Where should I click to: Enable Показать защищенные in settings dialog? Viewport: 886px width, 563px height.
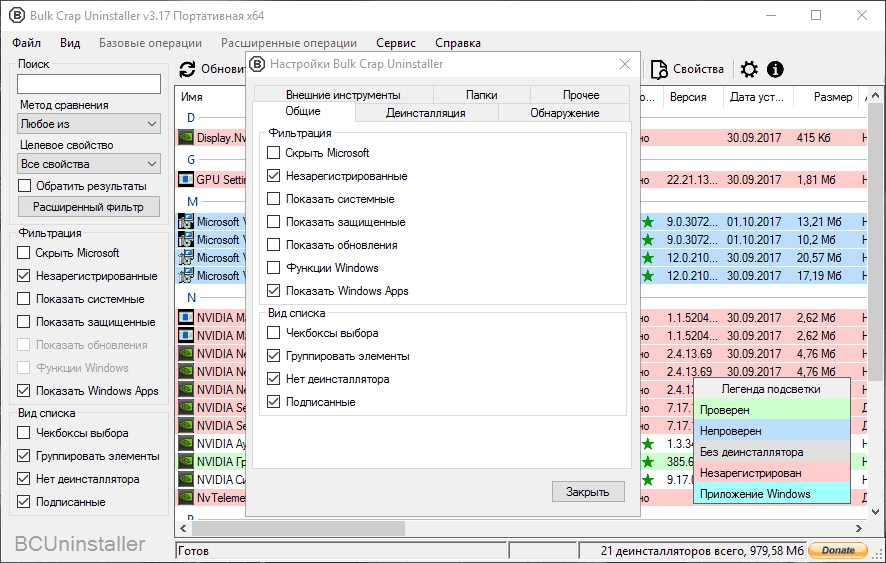(x=273, y=222)
